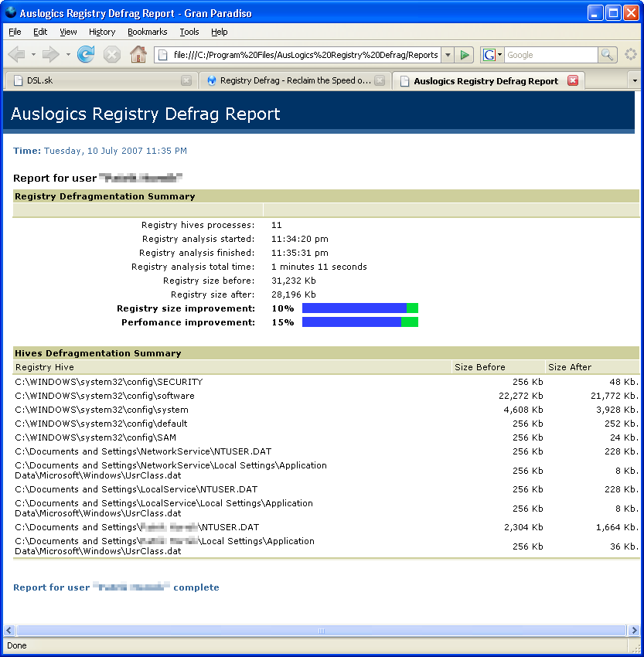Open the Back history dropdown arrow
This screenshot has width=644, height=657.
(33, 54)
